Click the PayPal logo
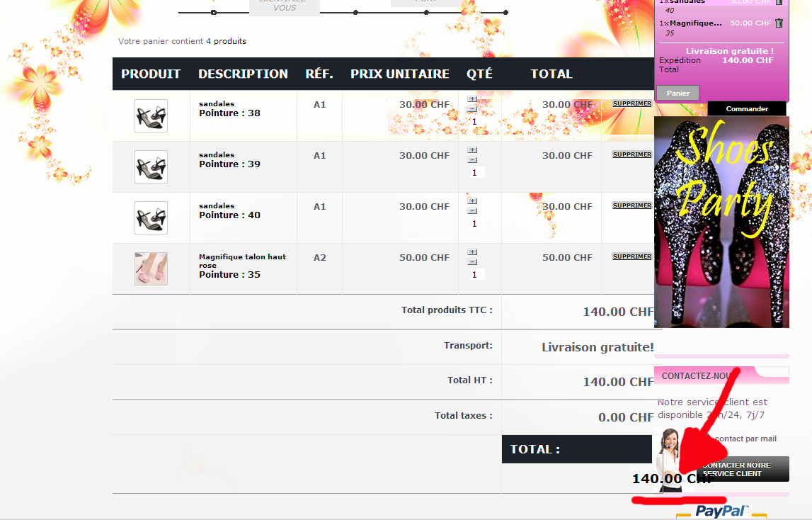Image resolution: width=812 pixels, height=520 pixels. point(721,511)
